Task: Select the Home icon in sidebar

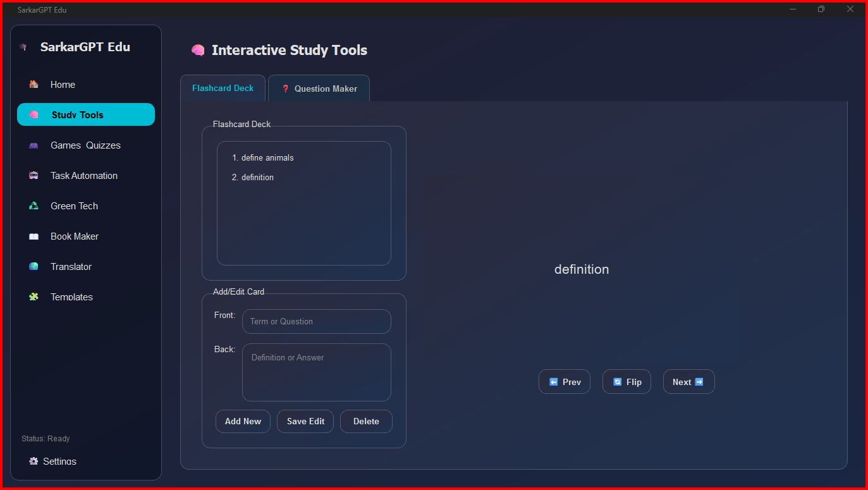Action: (34, 84)
